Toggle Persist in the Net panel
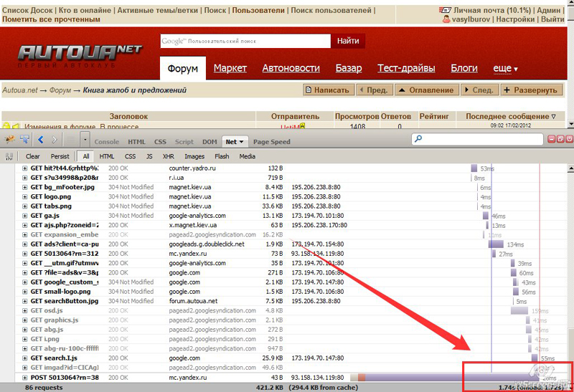Image resolution: width=574 pixels, height=392 pixels. (x=60, y=156)
